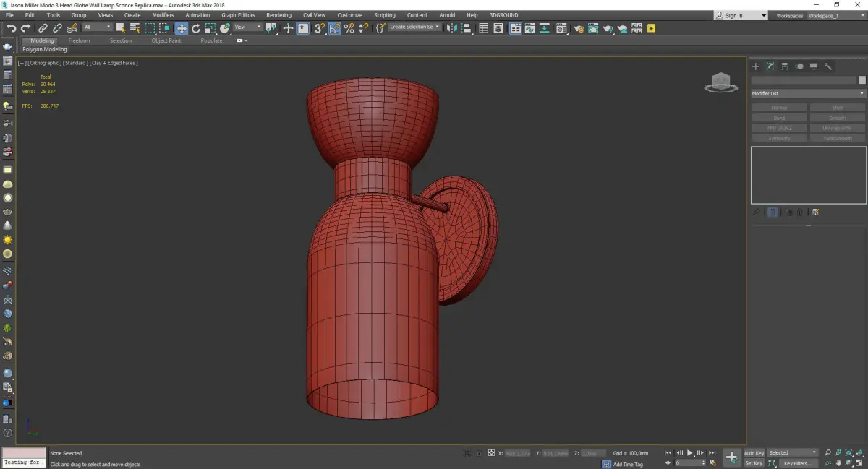Open the Create command panel tab
Screen dimensions: 868x469
[x=756, y=66]
